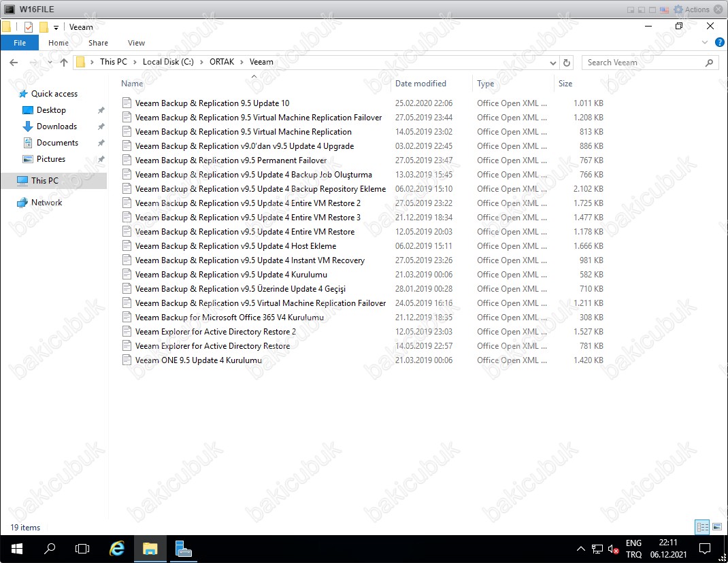728x563 pixels.
Task: Open Desktop in the navigation pane
Action: pos(51,110)
